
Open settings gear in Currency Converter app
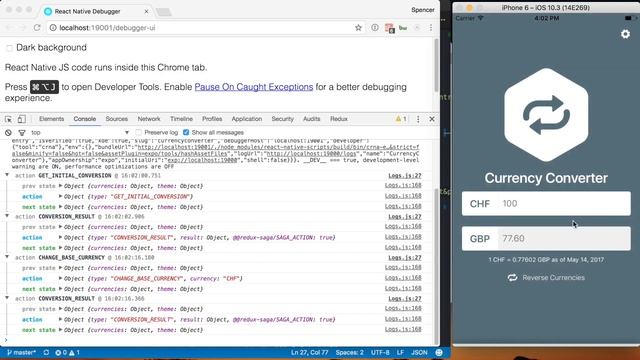pyautogui.click(x=625, y=34)
